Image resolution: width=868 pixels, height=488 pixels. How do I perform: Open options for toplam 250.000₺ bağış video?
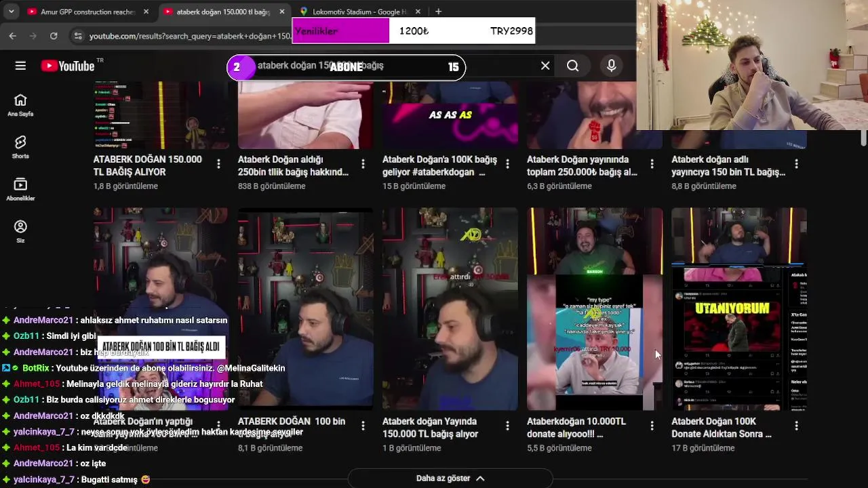[x=652, y=164]
